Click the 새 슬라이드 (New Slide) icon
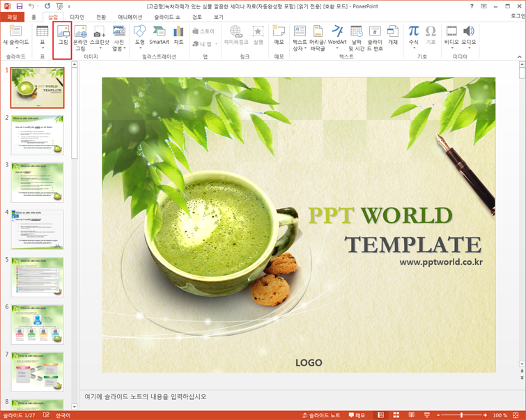Screen dimensions: 526x420 pyautogui.click(x=15, y=31)
